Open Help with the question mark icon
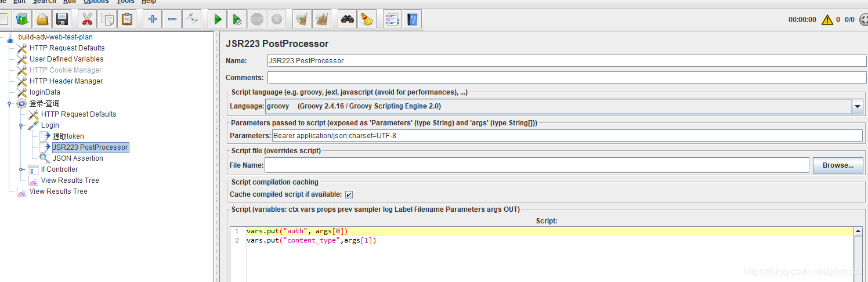 click(x=413, y=19)
